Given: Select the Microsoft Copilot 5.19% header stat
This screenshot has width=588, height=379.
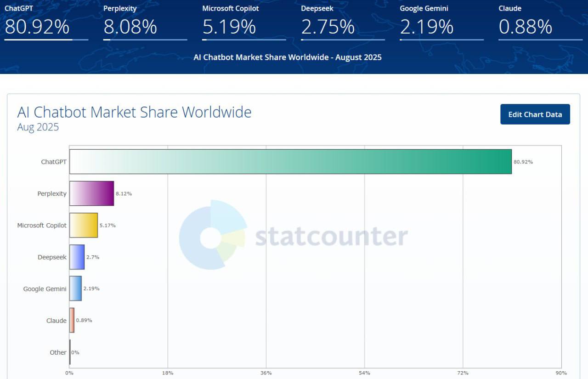Looking at the screenshot, I should [x=229, y=27].
